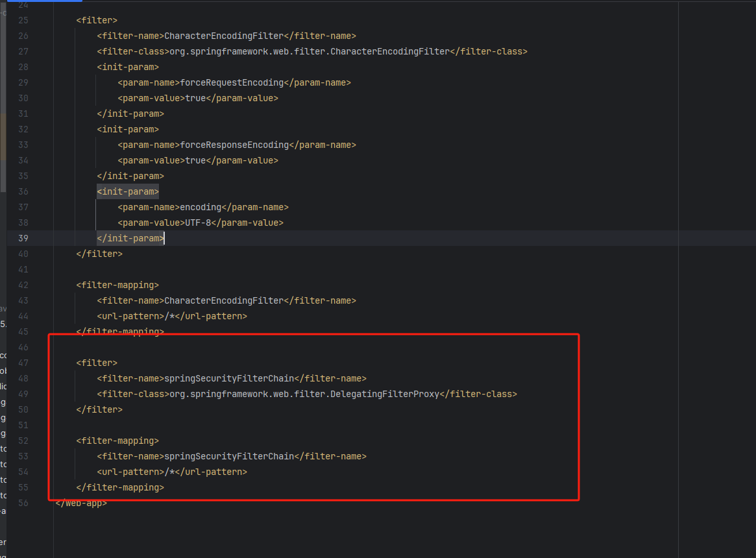Click the true value on line 30

(x=195, y=98)
